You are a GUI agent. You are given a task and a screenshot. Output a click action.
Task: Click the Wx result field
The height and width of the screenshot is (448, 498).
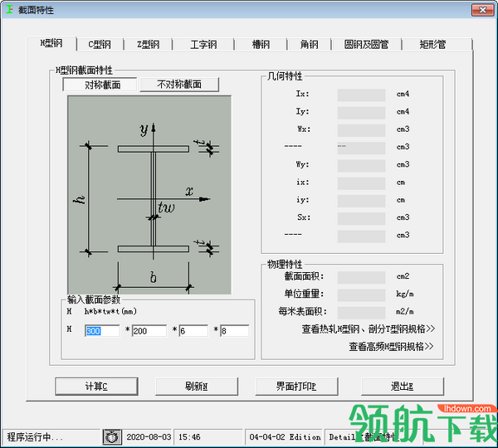point(361,130)
